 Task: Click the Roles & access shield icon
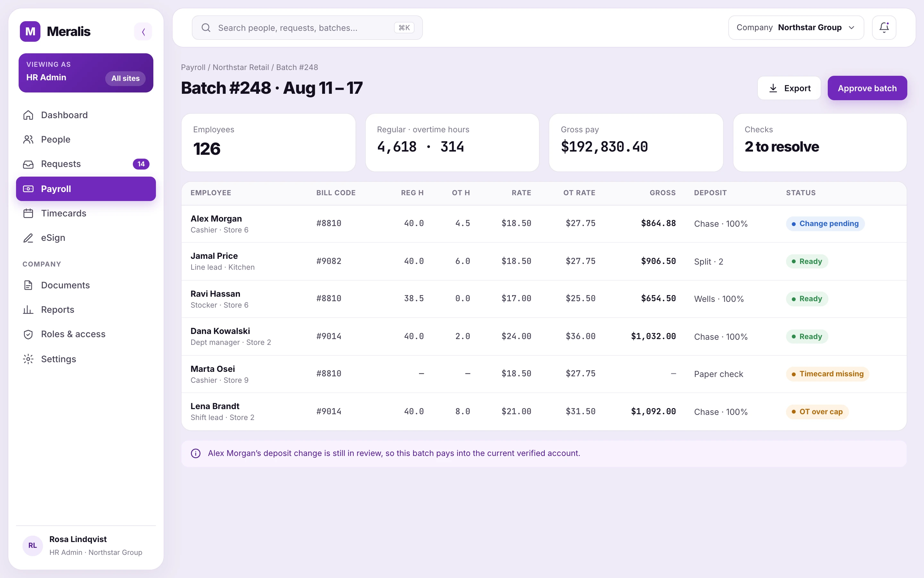28,334
